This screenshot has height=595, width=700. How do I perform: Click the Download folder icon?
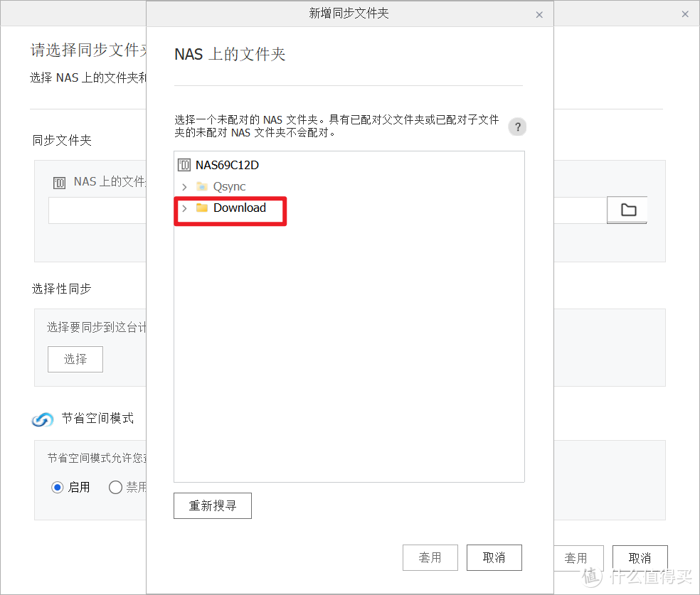(x=201, y=208)
